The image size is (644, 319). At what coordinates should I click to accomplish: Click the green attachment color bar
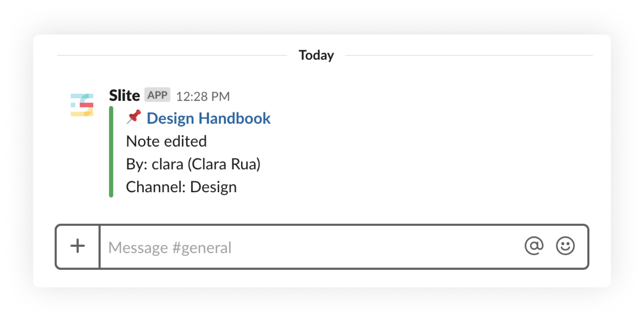click(x=111, y=152)
